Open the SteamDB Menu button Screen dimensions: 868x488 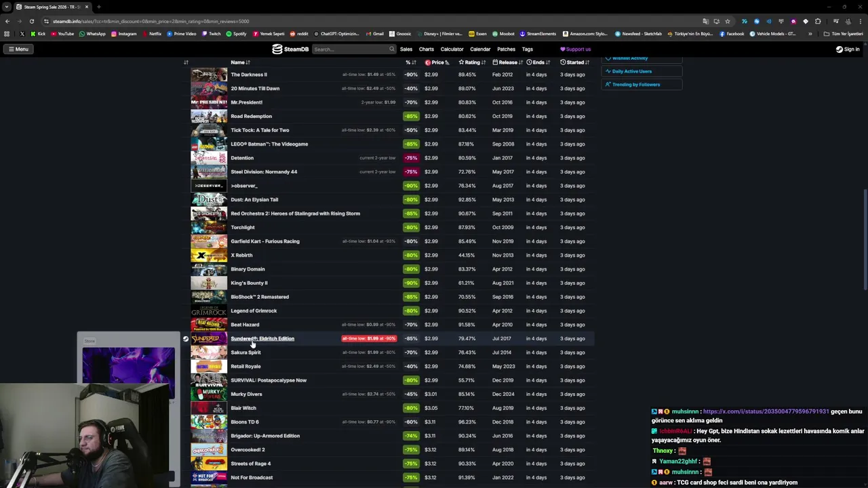(18, 49)
